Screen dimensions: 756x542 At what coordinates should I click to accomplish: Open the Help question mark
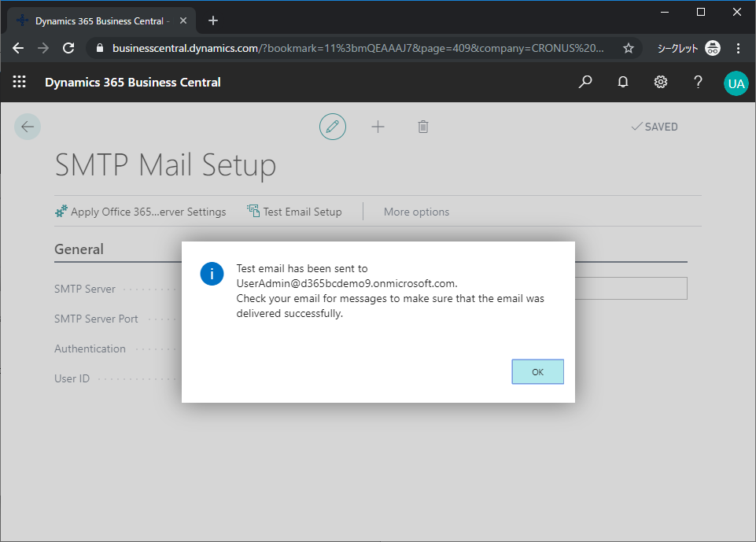(x=698, y=82)
